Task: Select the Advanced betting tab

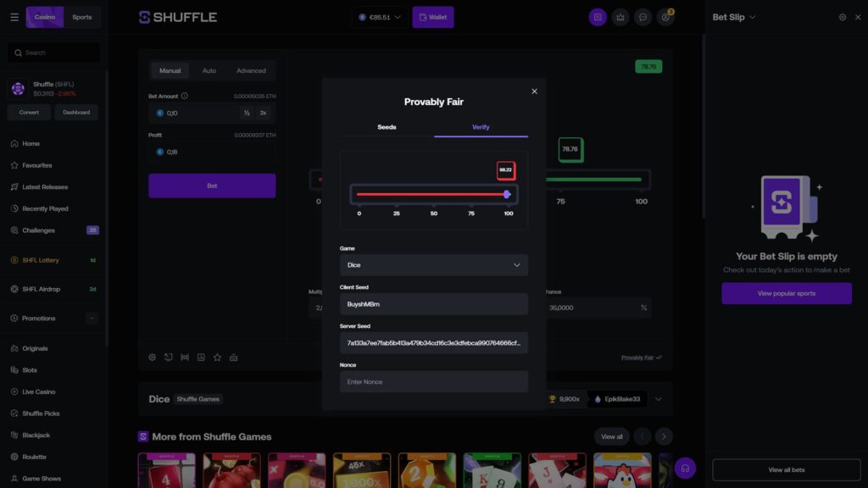Action: coord(251,71)
